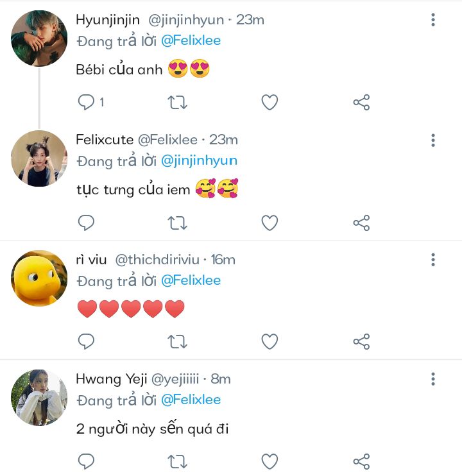The height and width of the screenshot is (476, 462).
Task: Open more options for Hyunjinjin's tweet
Action: click(x=433, y=20)
